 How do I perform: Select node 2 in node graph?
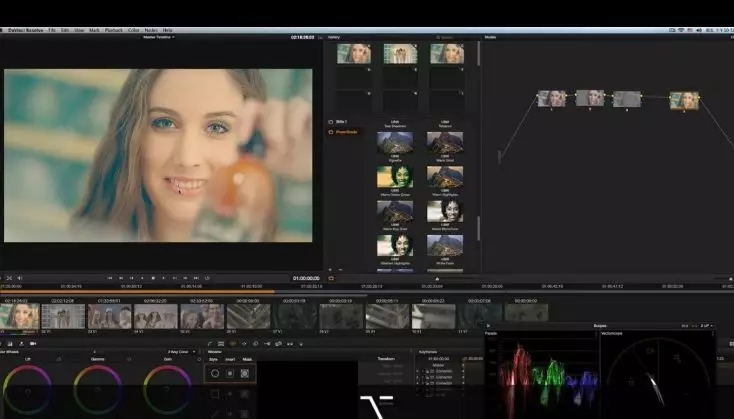[x=589, y=98]
